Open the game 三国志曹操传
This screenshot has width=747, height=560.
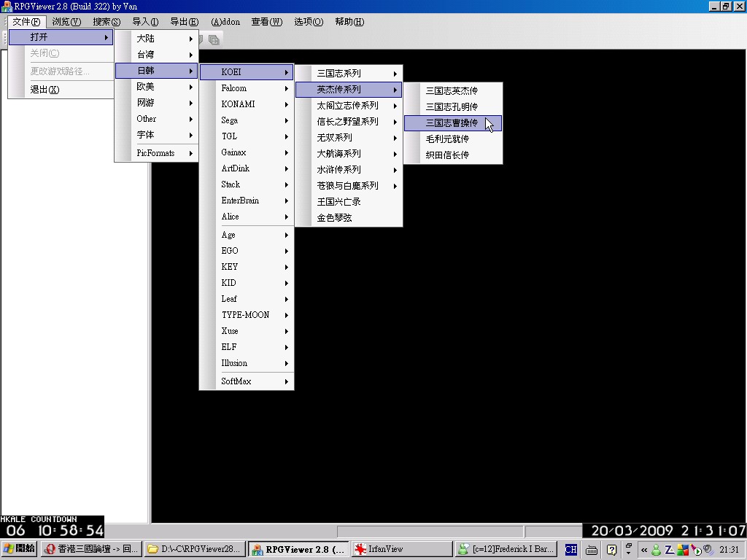point(453,123)
